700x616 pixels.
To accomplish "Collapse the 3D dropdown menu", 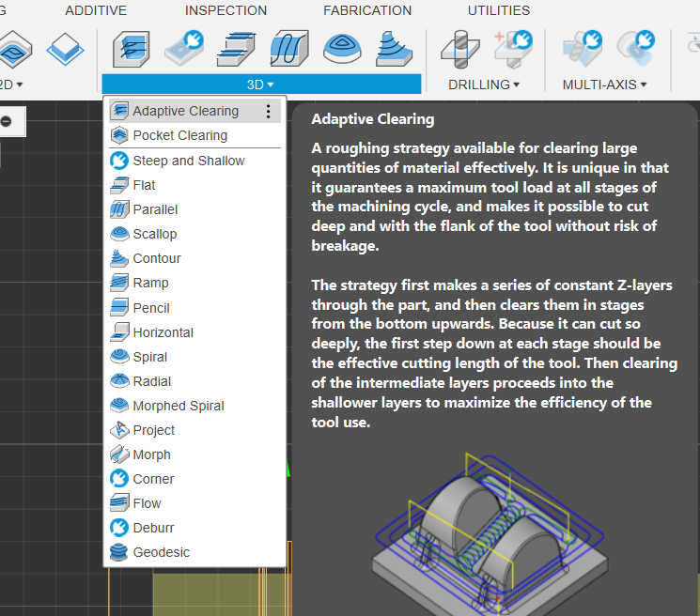I will pyautogui.click(x=260, y=85).
